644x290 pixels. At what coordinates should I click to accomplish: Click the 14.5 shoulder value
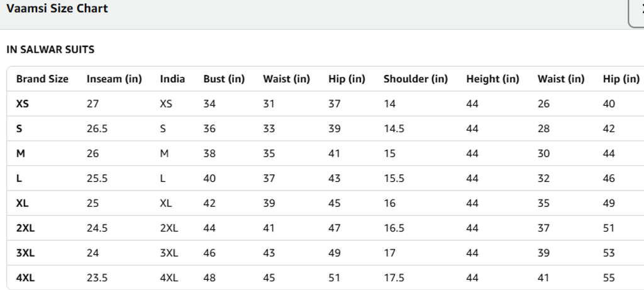(x=394, y=128)
